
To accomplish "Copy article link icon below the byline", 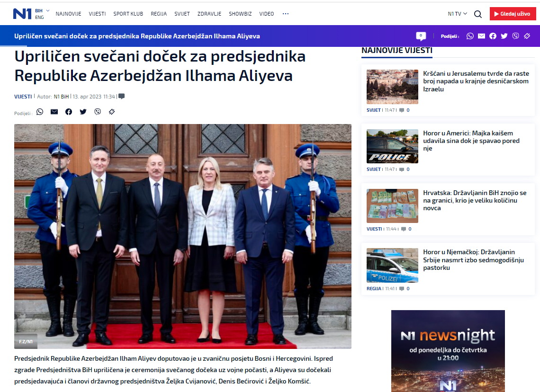I will 112,112.
